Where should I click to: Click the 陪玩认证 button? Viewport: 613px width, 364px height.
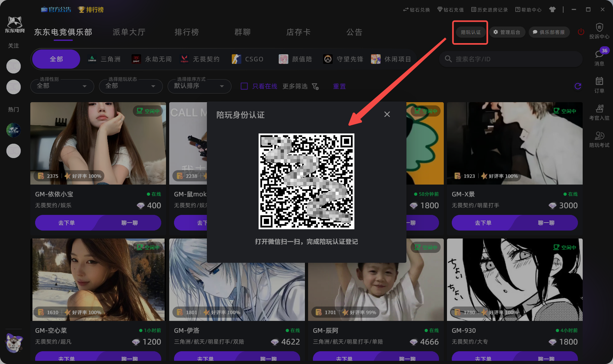(471, 32)
